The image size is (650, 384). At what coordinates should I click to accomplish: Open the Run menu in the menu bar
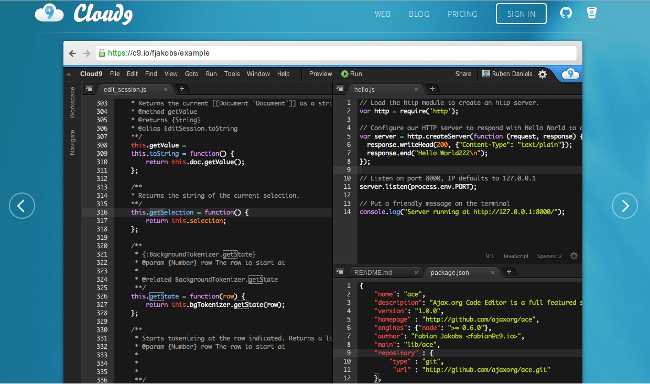tap(211, 74)
